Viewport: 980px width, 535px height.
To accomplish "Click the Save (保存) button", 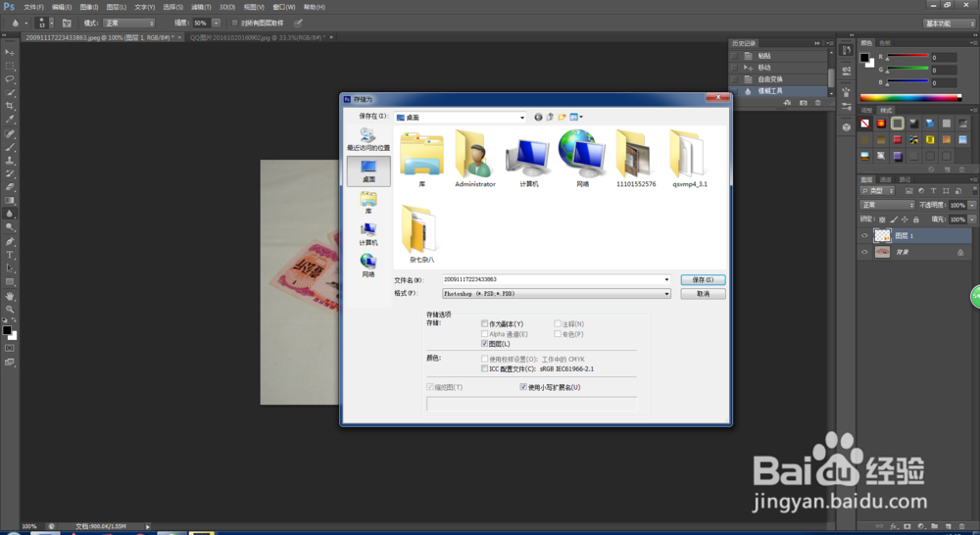I will [x=703, y=279].
